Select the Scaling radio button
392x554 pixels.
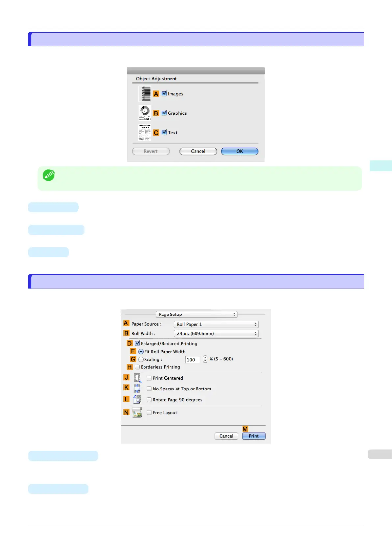click(141, 360)
